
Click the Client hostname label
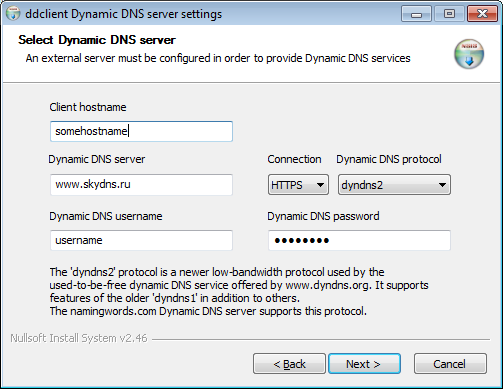pos(88,107)
